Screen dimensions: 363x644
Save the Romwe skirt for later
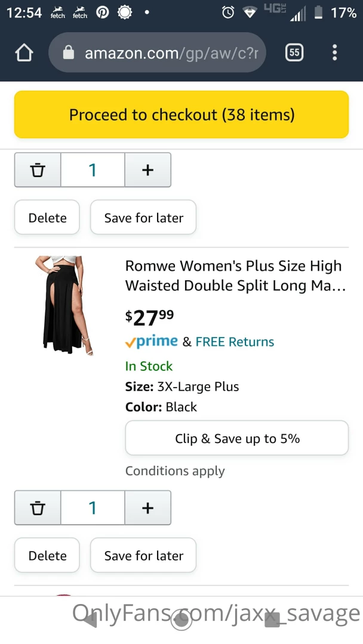(143, 555)
